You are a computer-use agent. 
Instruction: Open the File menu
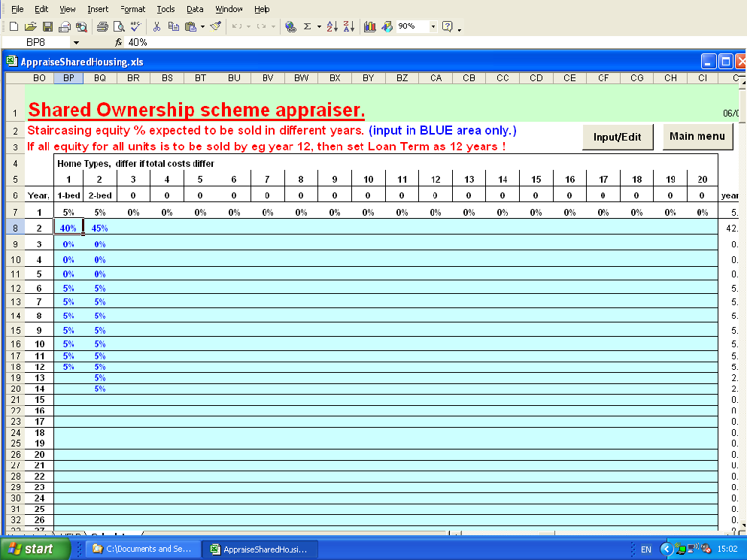17,9
